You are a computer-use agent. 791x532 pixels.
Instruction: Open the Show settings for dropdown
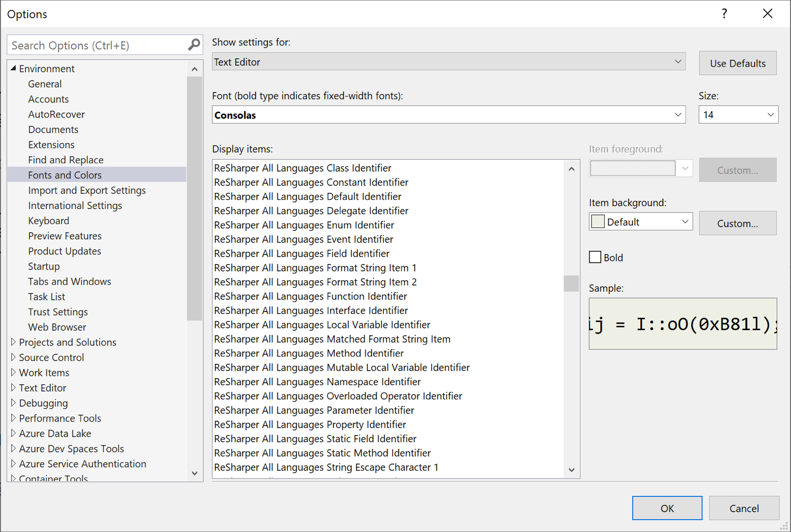[x=448, y=62]
